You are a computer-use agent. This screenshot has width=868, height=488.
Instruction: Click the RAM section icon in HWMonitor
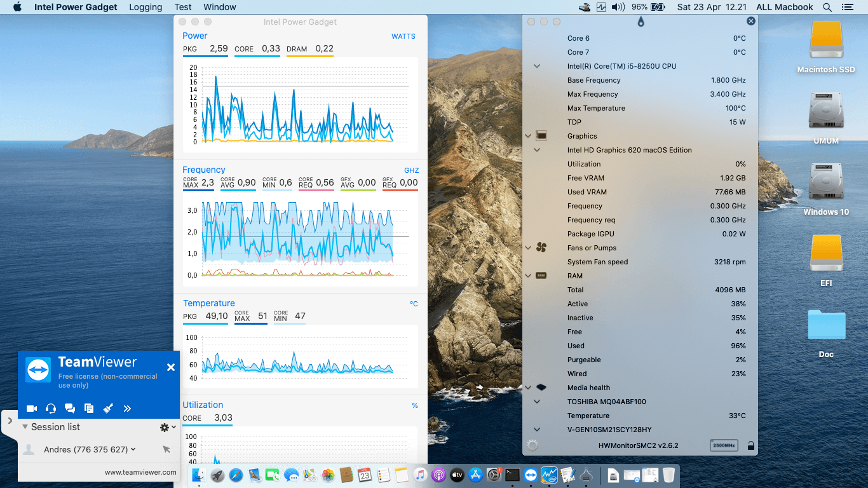[541, 276]
